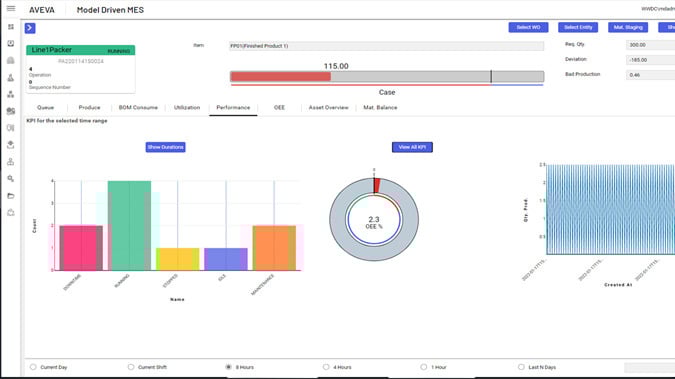The height and width of the screenshot is (379, 675).
Task: Open the Asset Overview tab
Action: [x=328, y=108]
